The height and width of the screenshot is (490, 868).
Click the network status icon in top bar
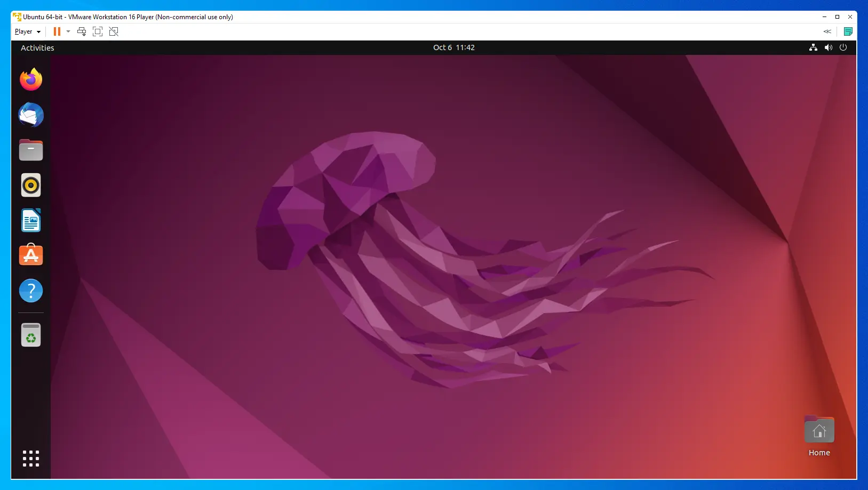813,47
